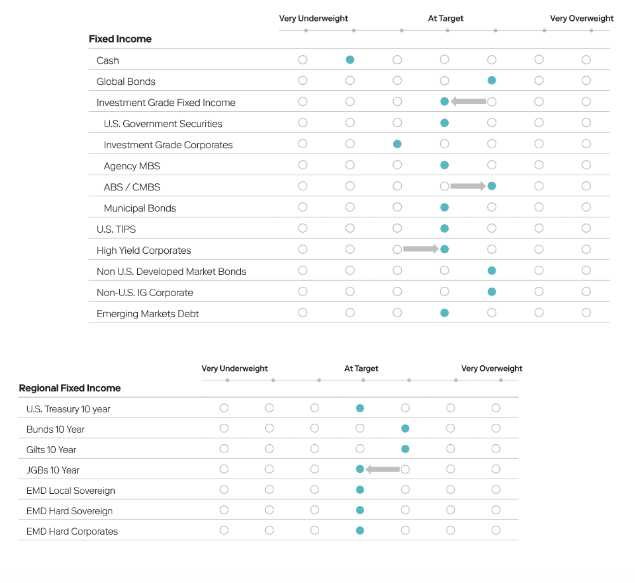Click the right arrow in ABS / CMBS row

coord(468,186)
